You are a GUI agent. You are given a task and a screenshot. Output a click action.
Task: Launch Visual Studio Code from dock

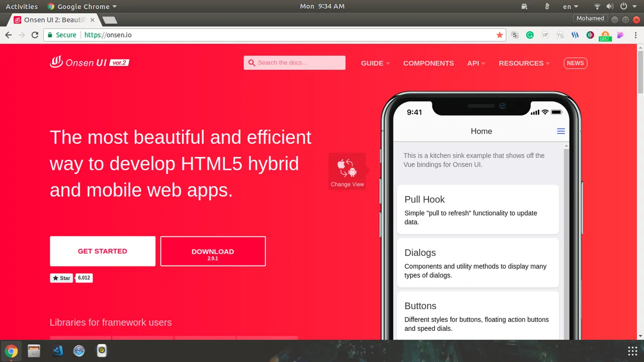(57, 350)
